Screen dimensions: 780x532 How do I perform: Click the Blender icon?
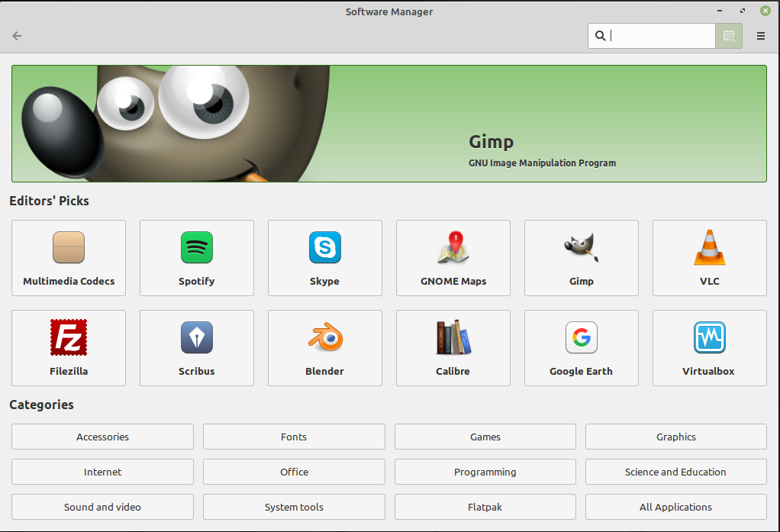point(324,337)
